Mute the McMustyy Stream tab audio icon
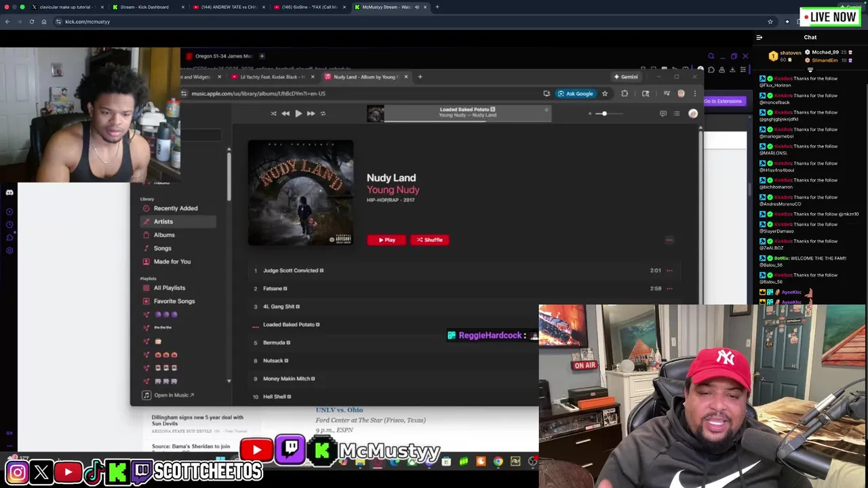The height and width of the screenshot is (488, 868). click(x=417, y=7)
